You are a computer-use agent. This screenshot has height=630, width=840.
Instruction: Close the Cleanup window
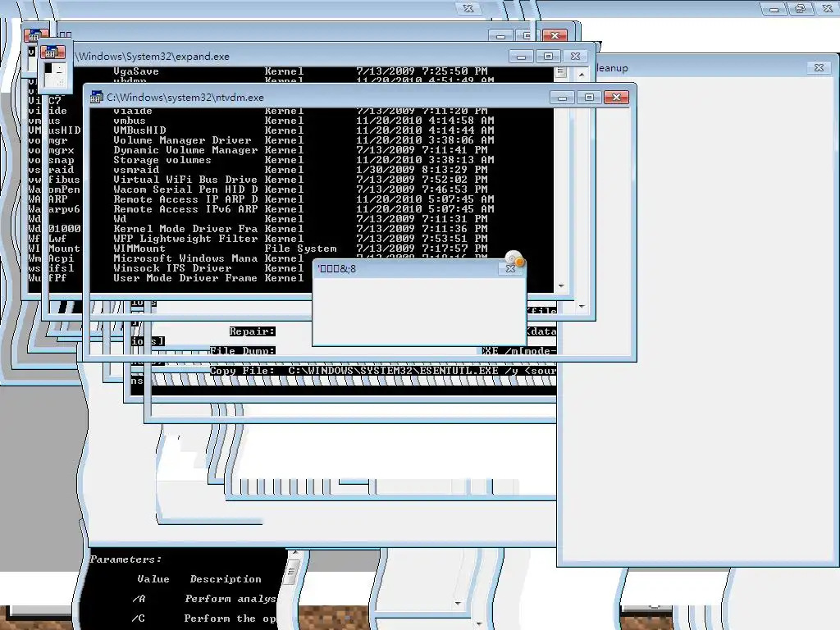coord(819,67)
